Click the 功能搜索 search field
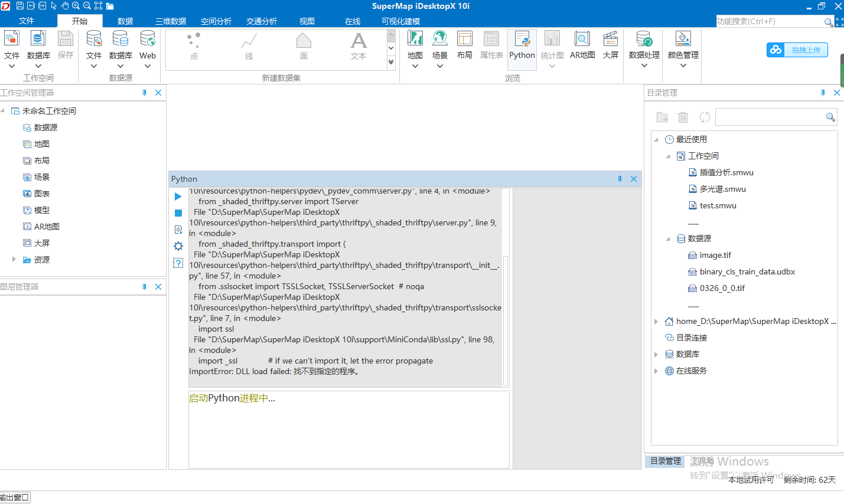844x504 pixels. 770,21
